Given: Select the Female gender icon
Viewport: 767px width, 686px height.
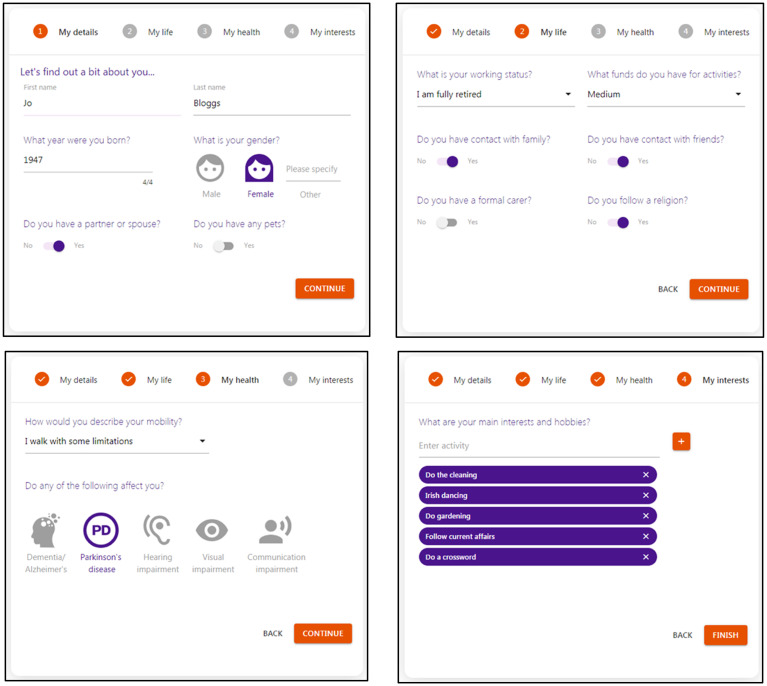Looking at the screenshot, I should [259, 168].
